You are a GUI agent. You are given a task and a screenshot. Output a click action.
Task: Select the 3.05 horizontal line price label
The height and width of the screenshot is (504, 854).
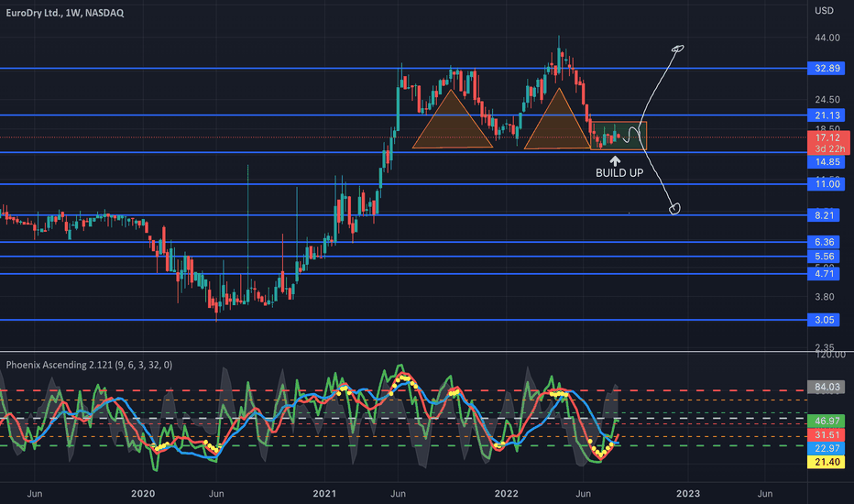[824, 320]
